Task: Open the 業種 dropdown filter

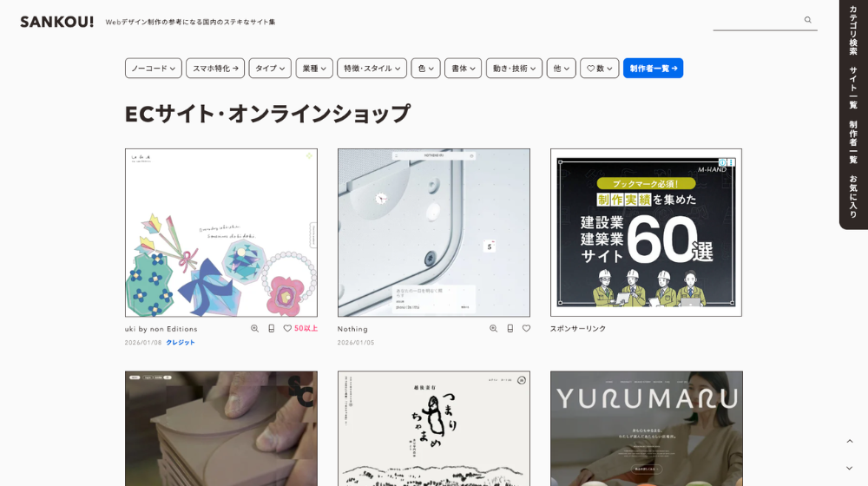Action: pos(313,69)
